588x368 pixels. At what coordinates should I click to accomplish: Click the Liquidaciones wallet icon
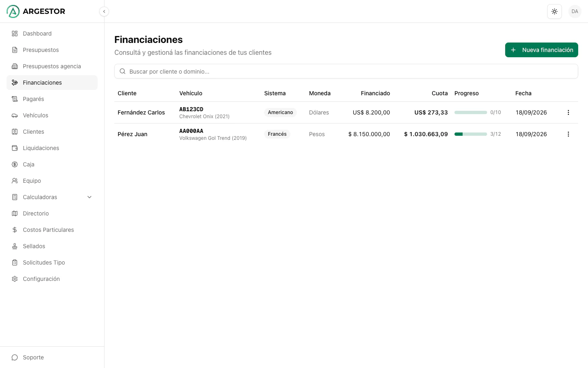pos(15,148)
